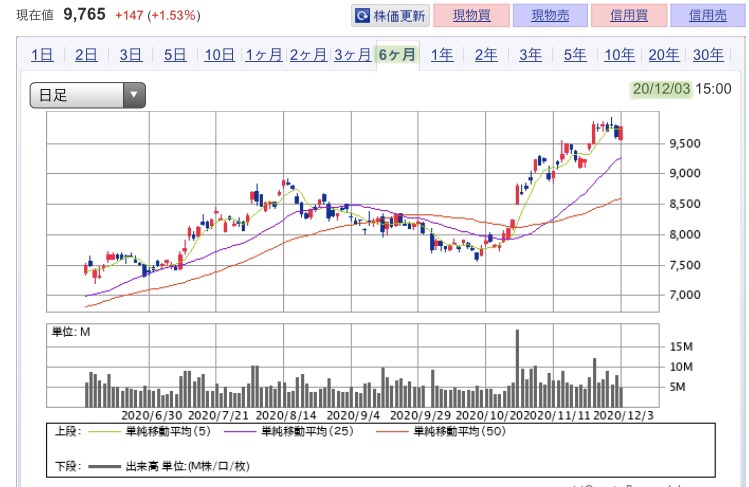Switch to the 5年 tab
This screenshot has height=487, width=749.
(x=574, y=55)
